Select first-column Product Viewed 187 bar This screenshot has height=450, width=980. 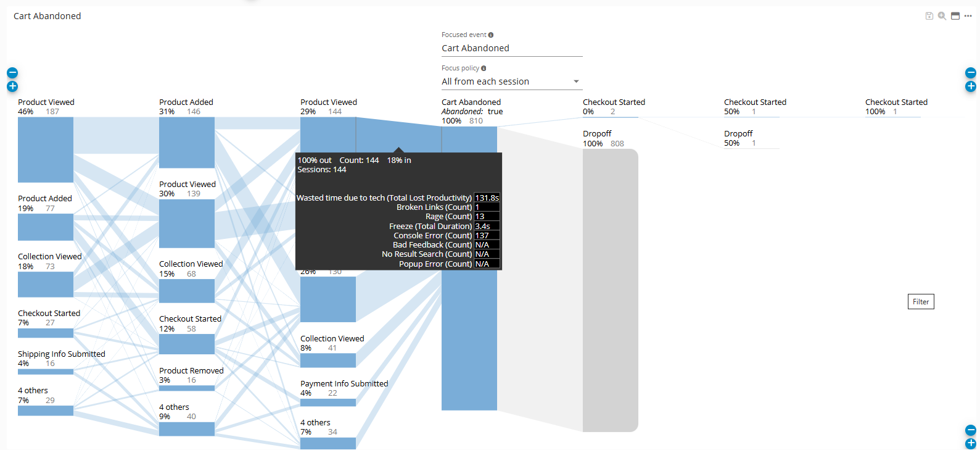pos(46,150)
